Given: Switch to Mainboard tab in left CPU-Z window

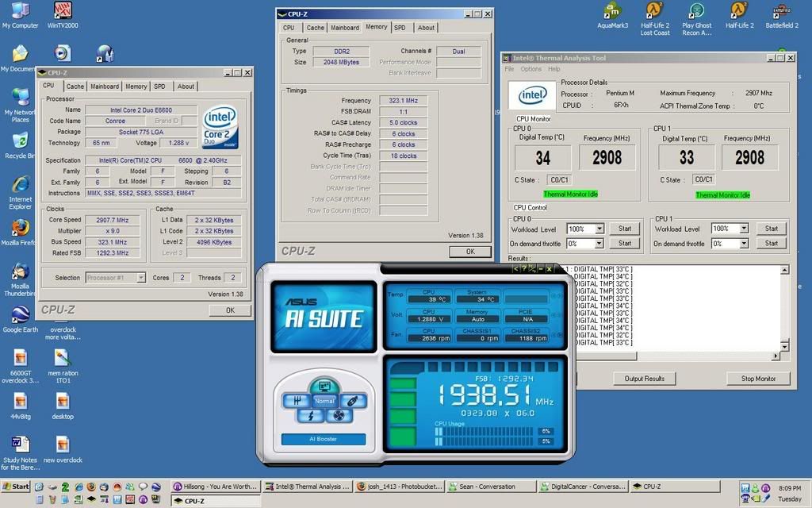Looking at the screenshot, I should (x=105, y=87).
